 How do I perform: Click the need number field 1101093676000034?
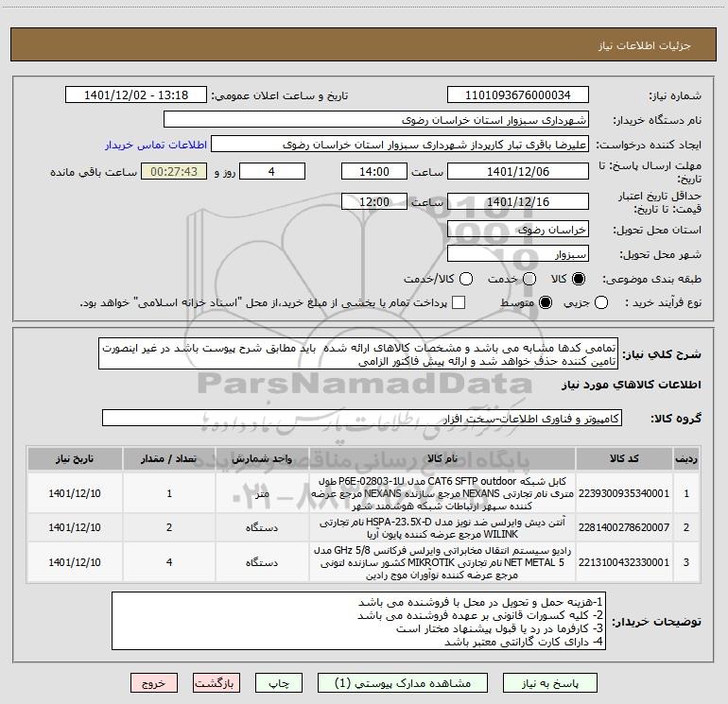pos(518,94)
